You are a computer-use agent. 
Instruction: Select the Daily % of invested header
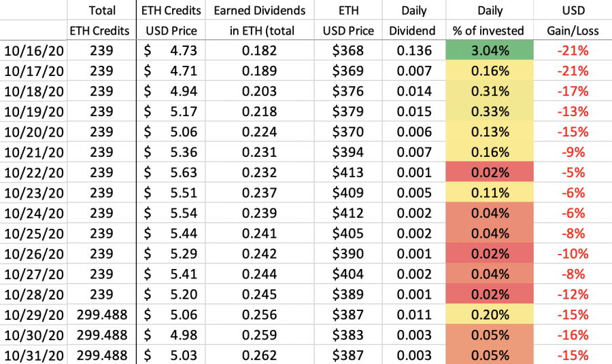[x=490, y=20]
